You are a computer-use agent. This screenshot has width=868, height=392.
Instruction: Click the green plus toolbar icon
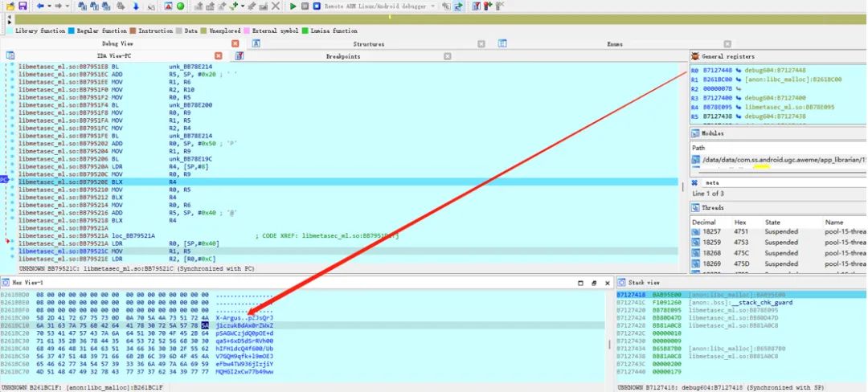point(234,6)
